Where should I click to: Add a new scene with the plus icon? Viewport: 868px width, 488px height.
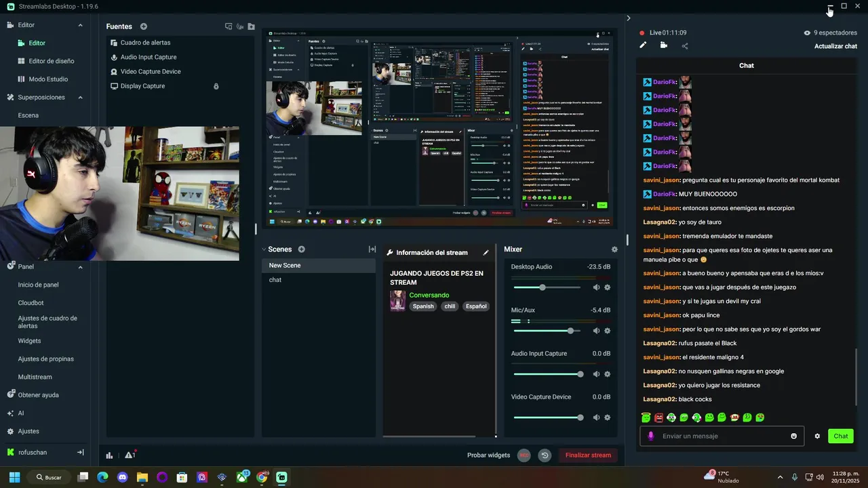(302, 249)
